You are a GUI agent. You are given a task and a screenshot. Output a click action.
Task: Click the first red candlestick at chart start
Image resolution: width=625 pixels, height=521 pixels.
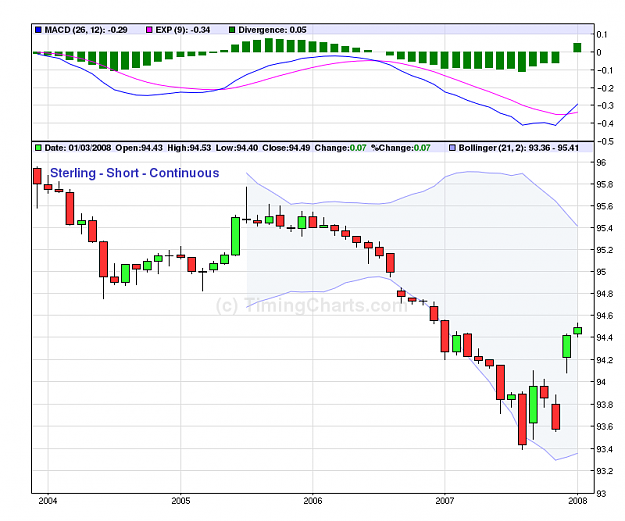point(37,176)
